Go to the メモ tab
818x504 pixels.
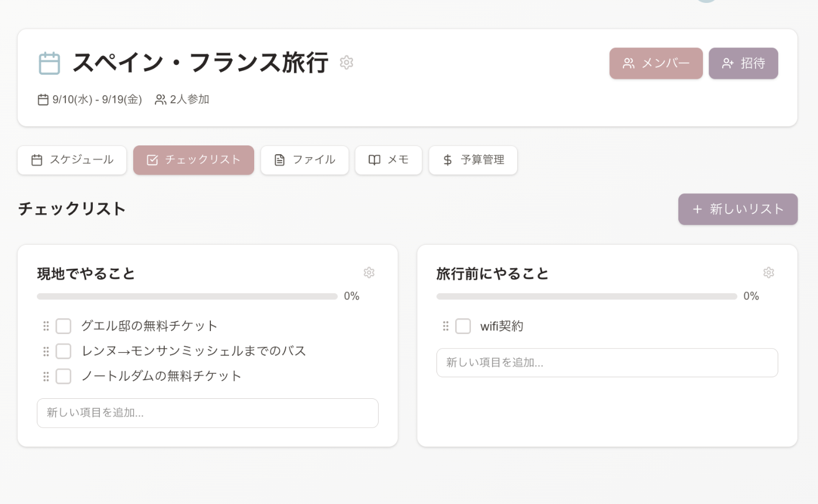pos(389,160)
